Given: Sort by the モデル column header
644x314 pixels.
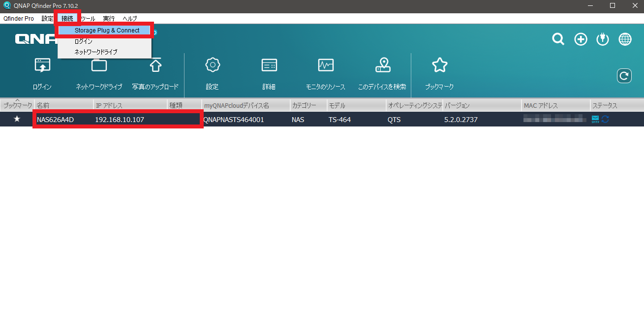Looking at the screenshot, I should (357, 105).
